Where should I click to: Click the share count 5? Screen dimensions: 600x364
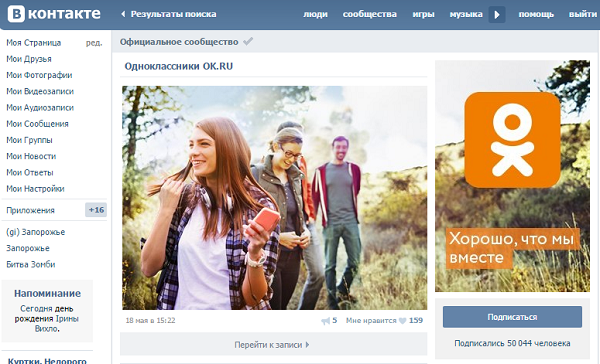click(x=334, y=320)
